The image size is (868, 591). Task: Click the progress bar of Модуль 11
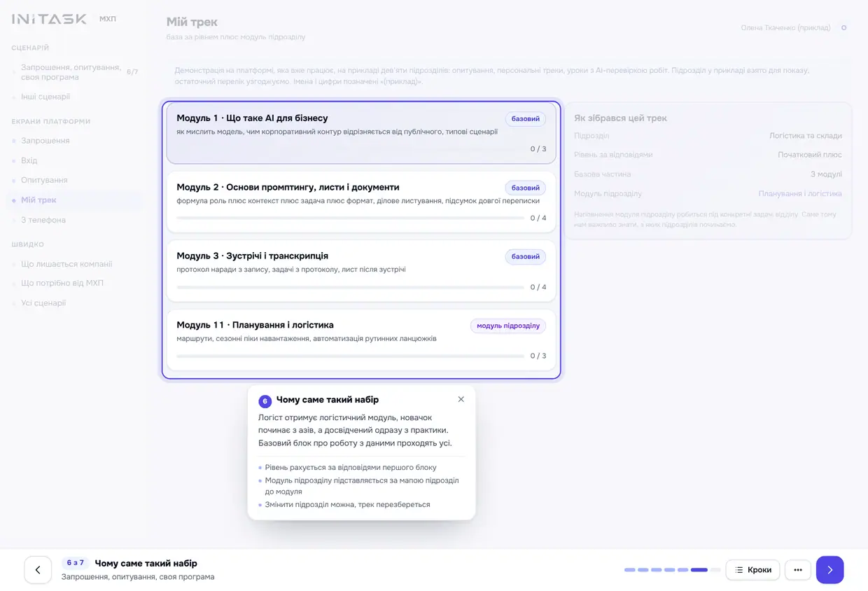350,356
